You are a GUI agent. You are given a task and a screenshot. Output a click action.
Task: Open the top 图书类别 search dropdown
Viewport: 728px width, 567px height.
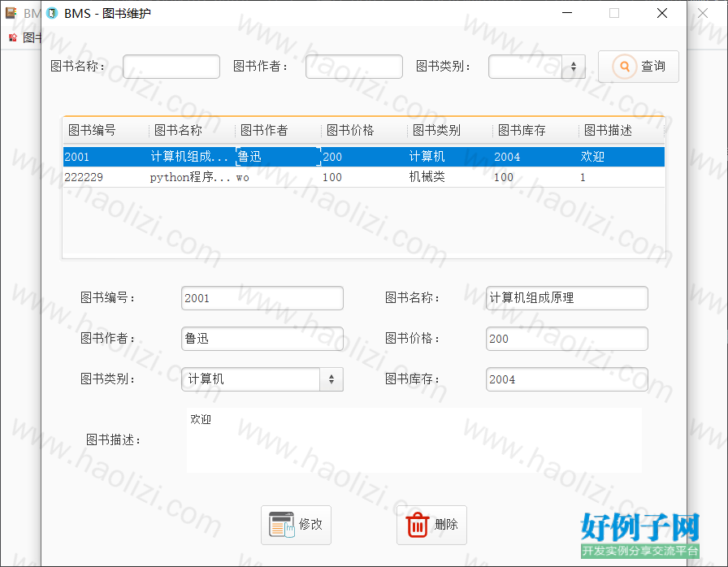click(537, 67)
